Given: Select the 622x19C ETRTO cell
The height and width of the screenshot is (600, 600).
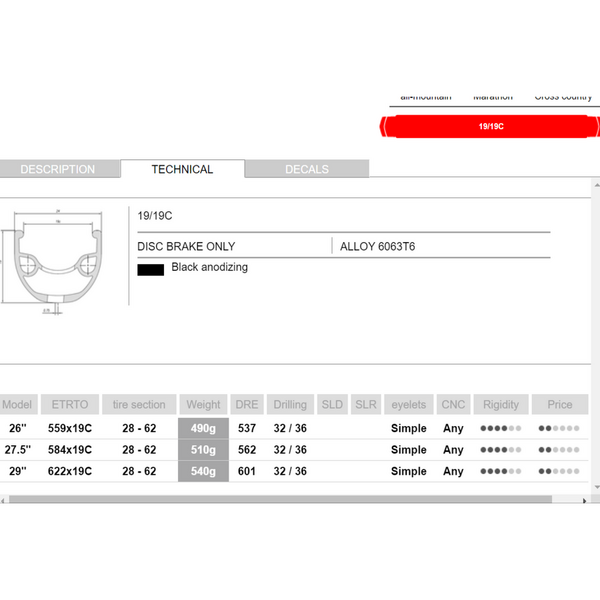Looking at the screenshot, I should click(x=69, y=471).
